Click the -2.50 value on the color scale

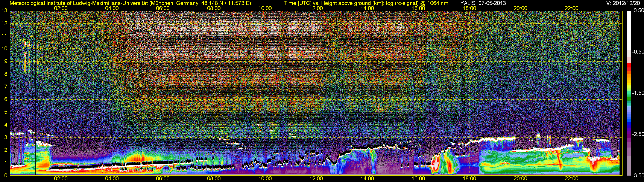click(x=638, y=134)
